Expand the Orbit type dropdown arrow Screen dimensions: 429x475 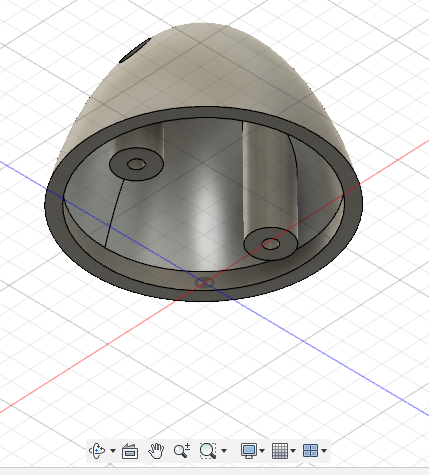click(113, 451)
